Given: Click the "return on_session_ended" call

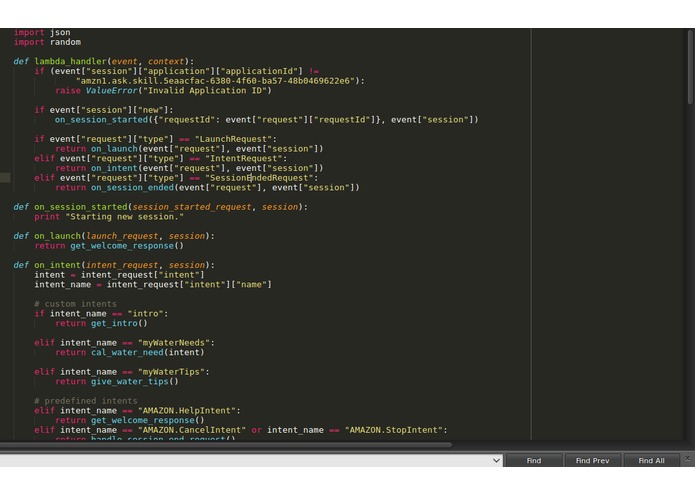Looking at the screenshot, I should 207,188.
